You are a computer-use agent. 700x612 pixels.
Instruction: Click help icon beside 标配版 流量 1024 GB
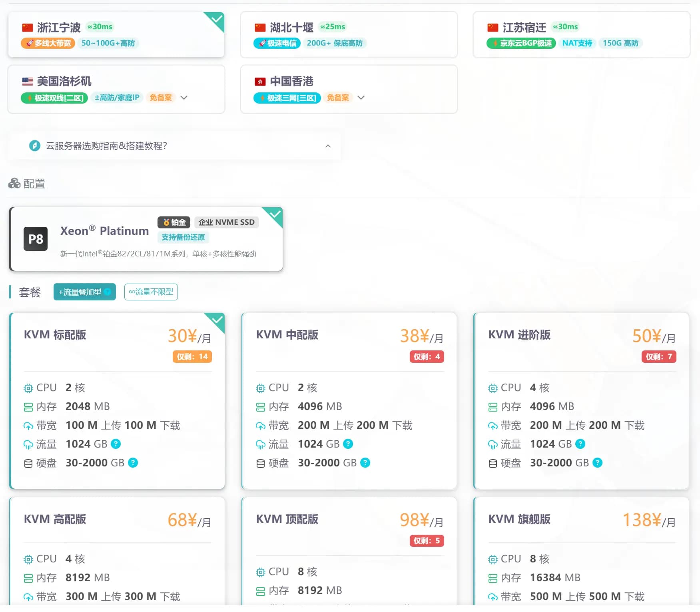(x=116, y=444)
